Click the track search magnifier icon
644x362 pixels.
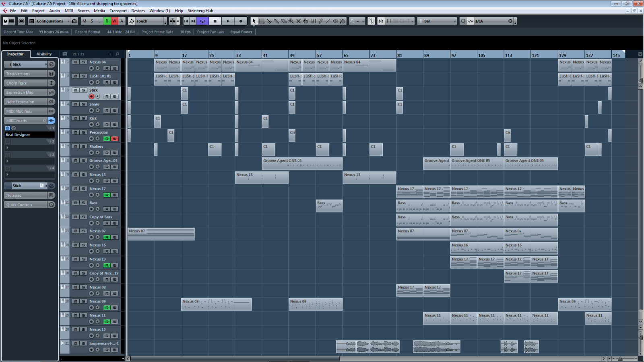[118, 54]
